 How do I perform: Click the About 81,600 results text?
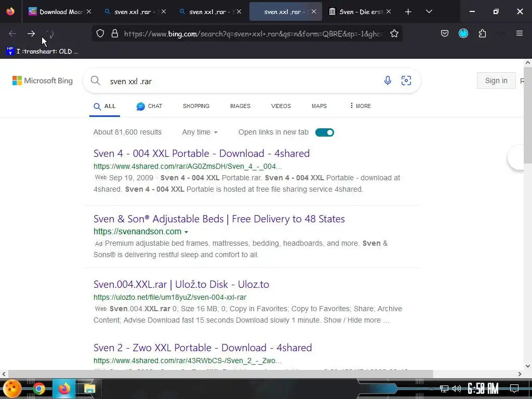[x=128, y=132]
